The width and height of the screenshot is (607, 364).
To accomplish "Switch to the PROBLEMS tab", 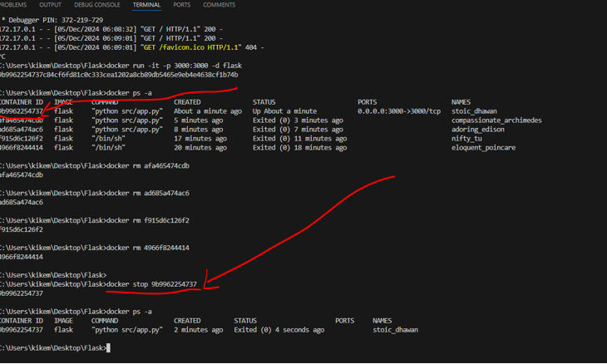I will [12, 5].
